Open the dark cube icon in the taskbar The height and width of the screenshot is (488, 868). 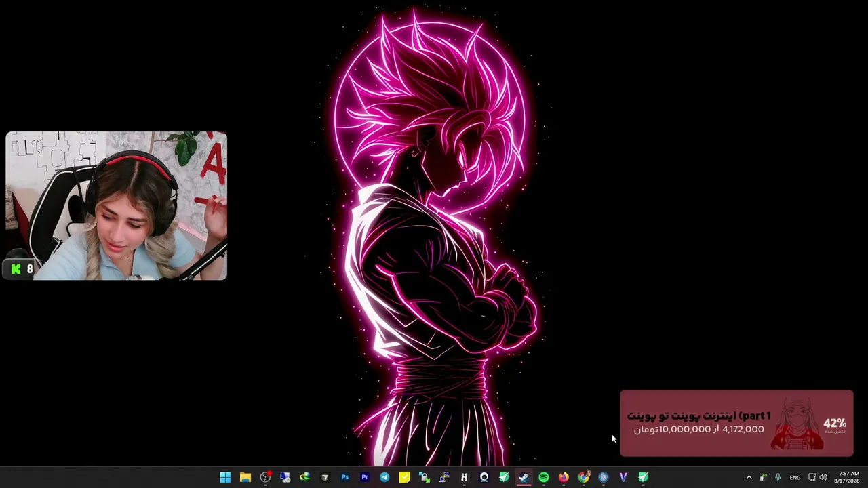point(325,477)
